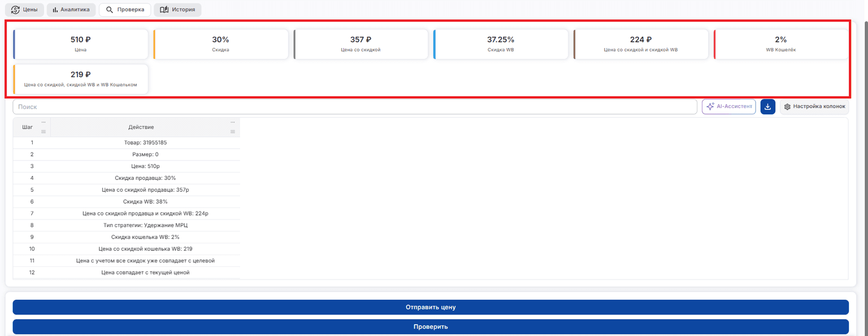The width and height of the screenshot is (868, 336).
Task: Click the gear icon in Настройка колонок
Action: pos(787,106)
